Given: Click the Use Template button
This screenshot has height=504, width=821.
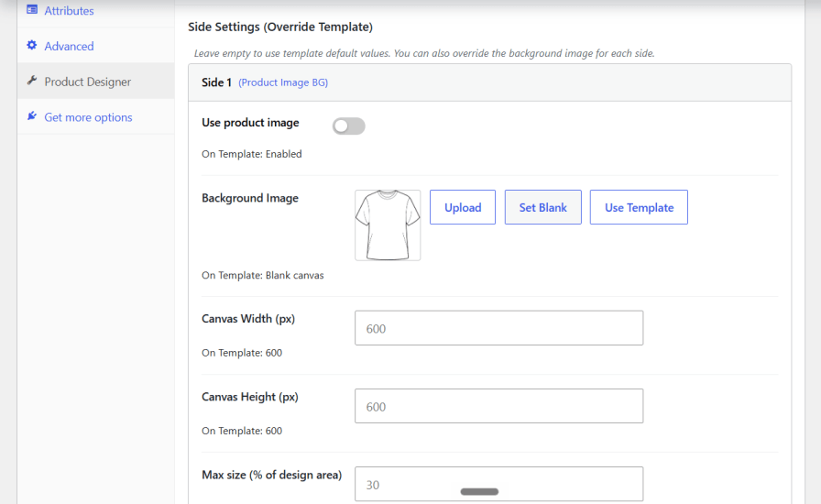Looking at the screenshot, I should tap(639, 207).
